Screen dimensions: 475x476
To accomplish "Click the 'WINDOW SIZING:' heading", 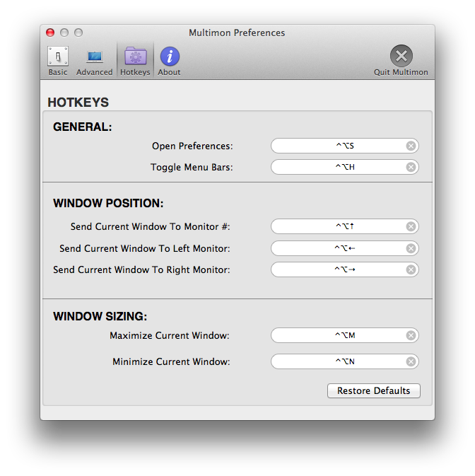I will point(100,316).
